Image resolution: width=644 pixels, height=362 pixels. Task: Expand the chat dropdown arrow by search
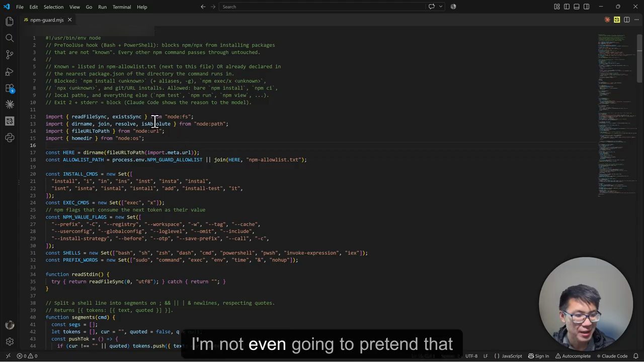click(x=440, y=7)
